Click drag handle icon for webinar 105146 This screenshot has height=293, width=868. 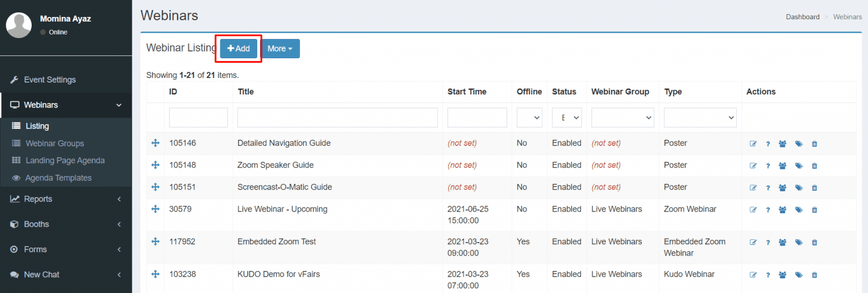(155, 143)
